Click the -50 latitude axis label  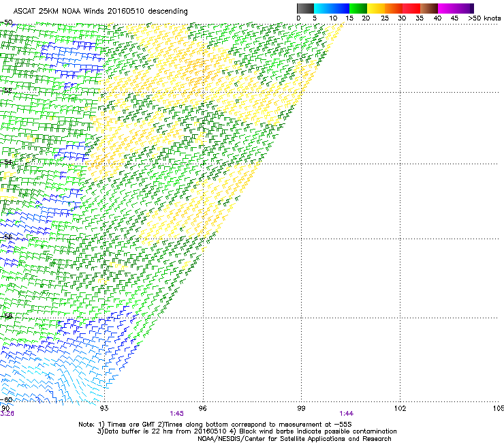(x=6, y=22)
